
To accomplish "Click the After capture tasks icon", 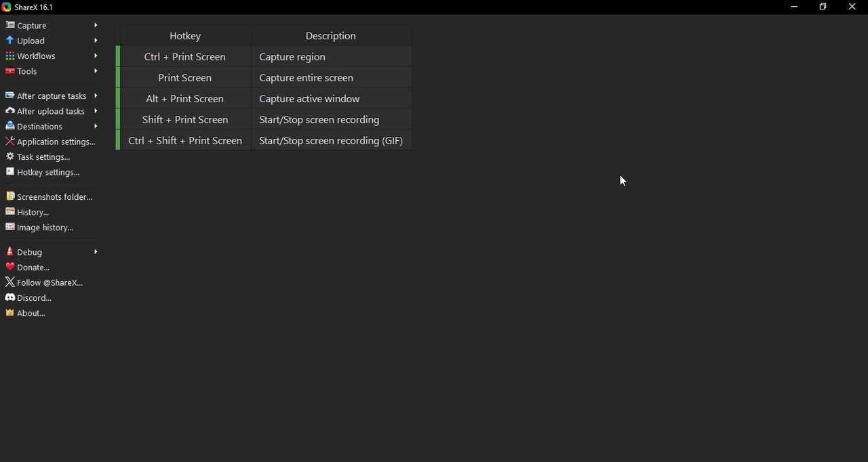I will [x=10, y=96].
